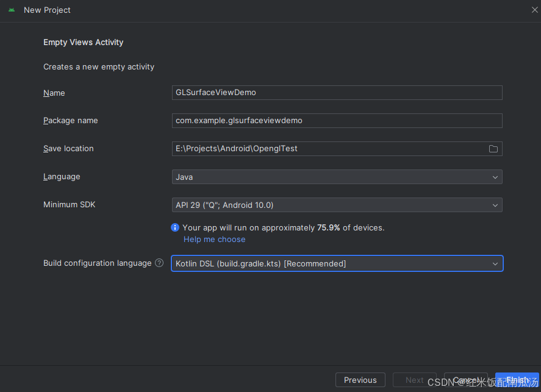Click the Android logo in the title bar
Viewport: 541px width, 392px height.
(12, 10)
